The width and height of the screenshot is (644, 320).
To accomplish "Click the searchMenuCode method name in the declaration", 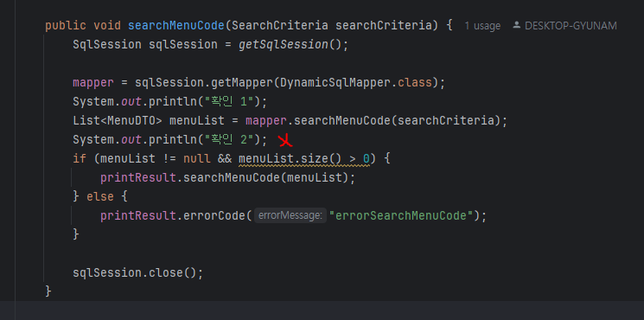I will coord(175,25).
